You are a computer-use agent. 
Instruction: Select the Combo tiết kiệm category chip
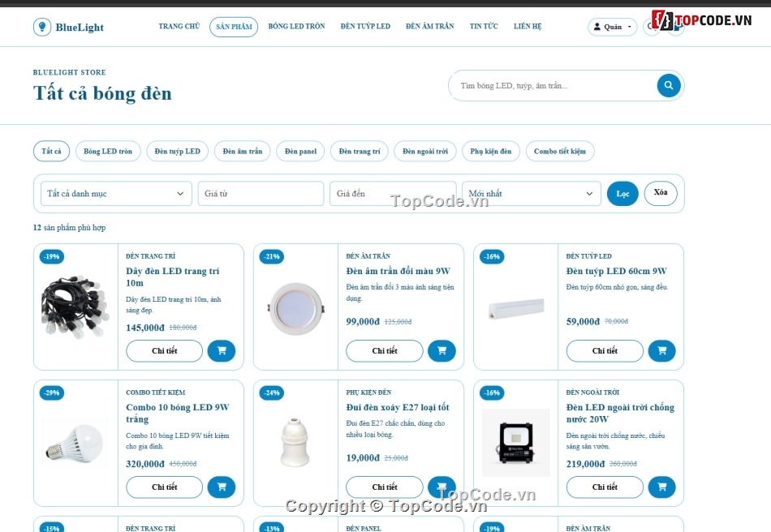pyautogui.click(x=560, y=152)
